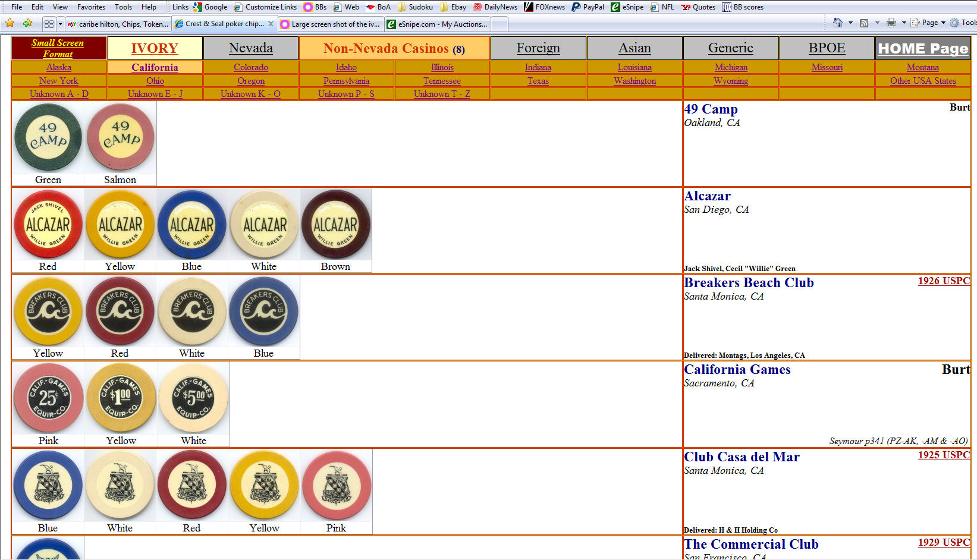This screenshot has height=560, width=977.
Task: Open Other USA States link
Action: 923,81
